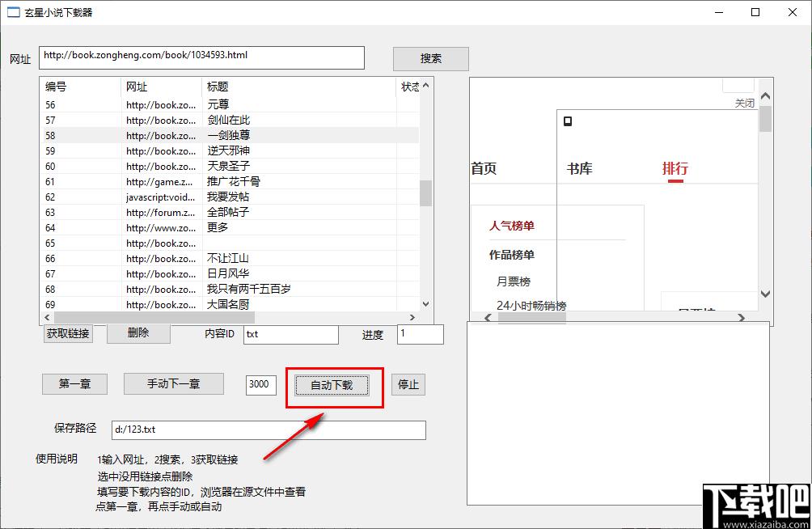This screenshot has height=529, width=812.
Task: Click 人气榜单 in the preview
Action: coord(512,226)
